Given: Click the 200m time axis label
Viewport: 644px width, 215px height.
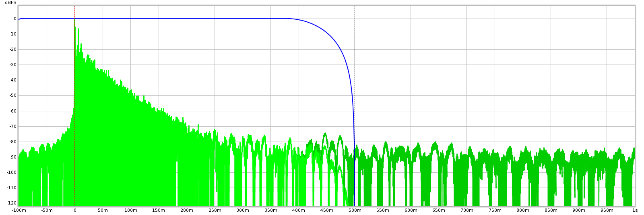Looking at the screenshot, I should pos(186,210).
